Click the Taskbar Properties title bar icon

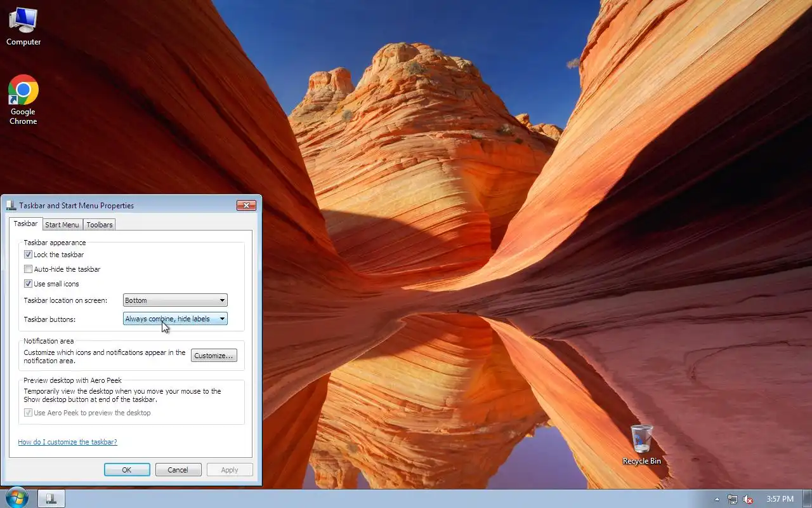click(11, 205)
